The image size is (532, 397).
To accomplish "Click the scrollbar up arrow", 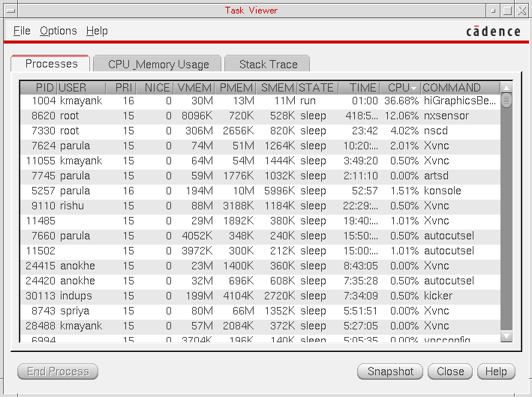I will [506, 88].
